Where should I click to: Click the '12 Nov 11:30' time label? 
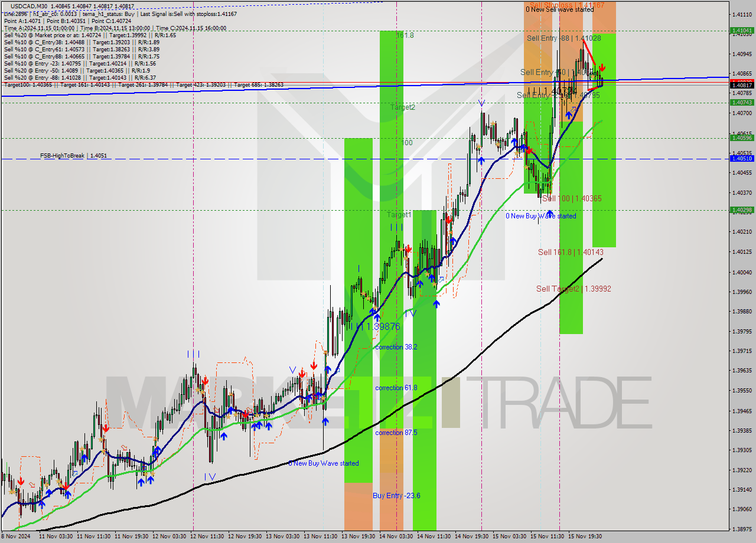(x=207, y=537)
